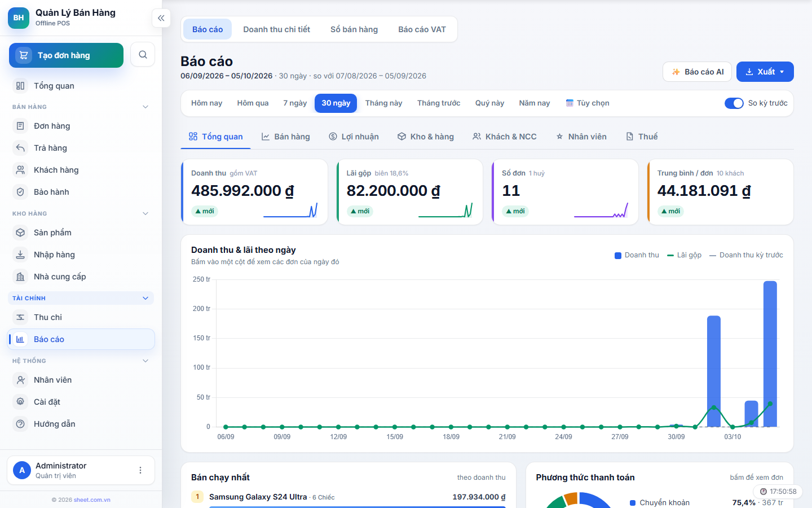Open Tổng quan dashboard icon in sidebar
Screen dimensions: 812x508
[20, 86]
